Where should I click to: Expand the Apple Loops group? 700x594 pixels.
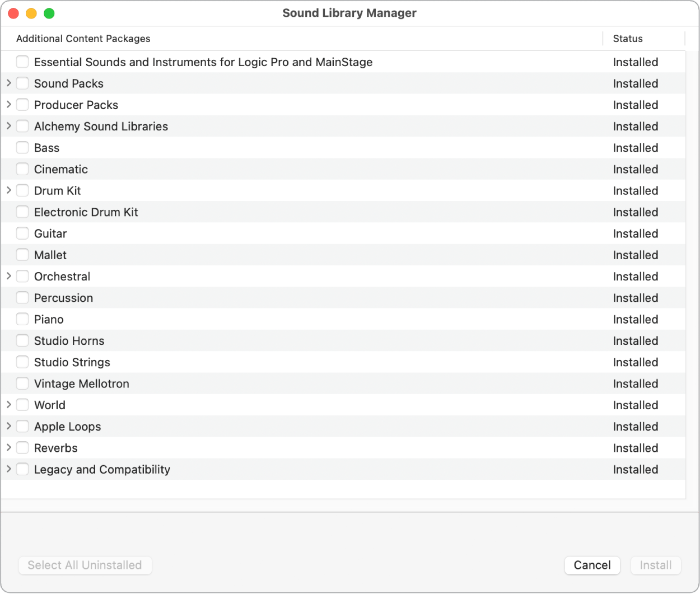point(9,426)
